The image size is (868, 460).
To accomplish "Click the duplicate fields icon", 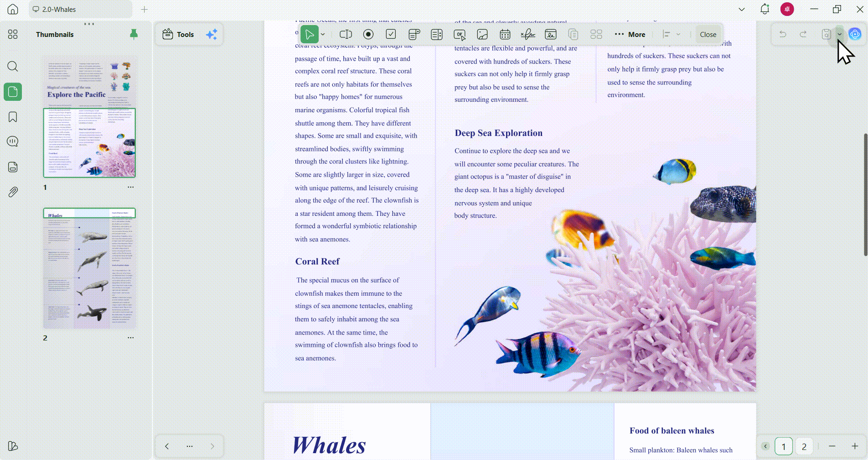I will [573, 34].
